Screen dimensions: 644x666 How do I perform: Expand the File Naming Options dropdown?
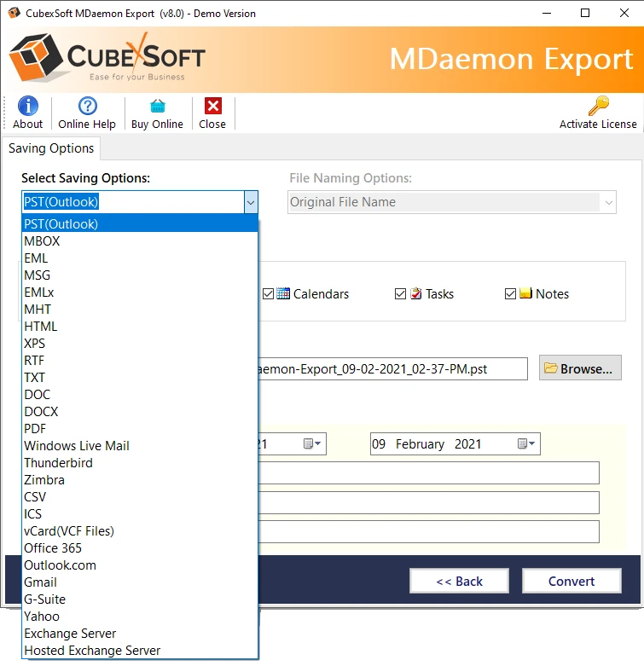[x=608, y=202]
